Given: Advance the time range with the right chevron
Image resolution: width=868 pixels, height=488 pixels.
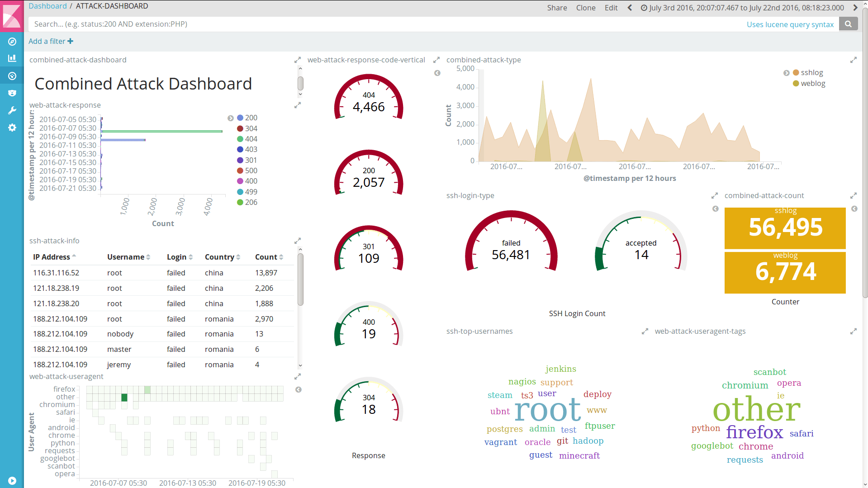Looking at the screenshot, I should point(855,7).
